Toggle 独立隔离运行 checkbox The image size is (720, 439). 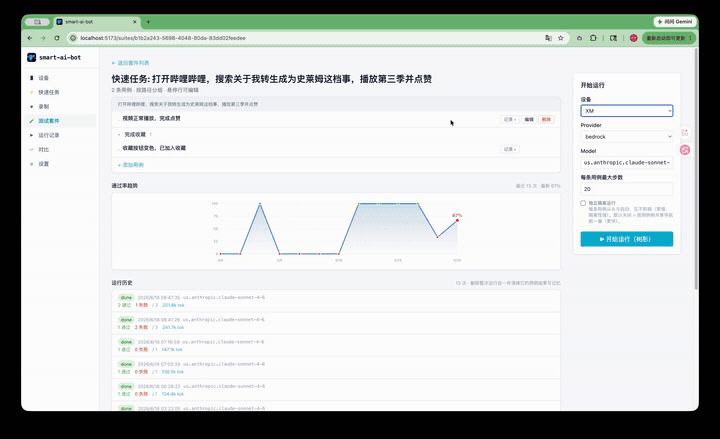[x=583, y=203]
